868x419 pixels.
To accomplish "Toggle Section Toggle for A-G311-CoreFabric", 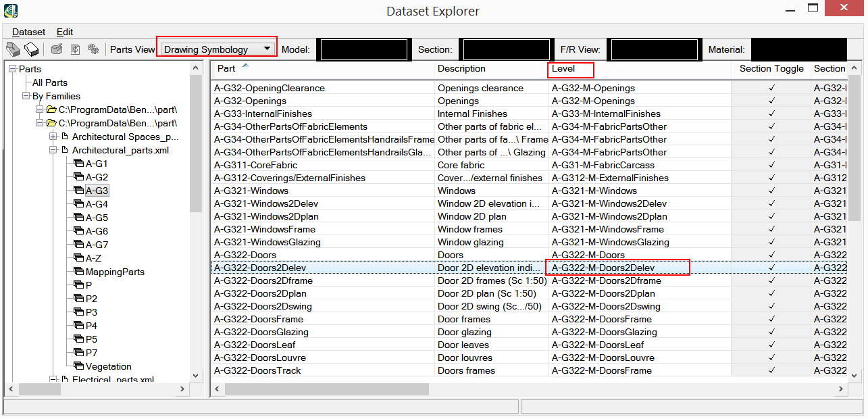I will click(x=771, y=165).
